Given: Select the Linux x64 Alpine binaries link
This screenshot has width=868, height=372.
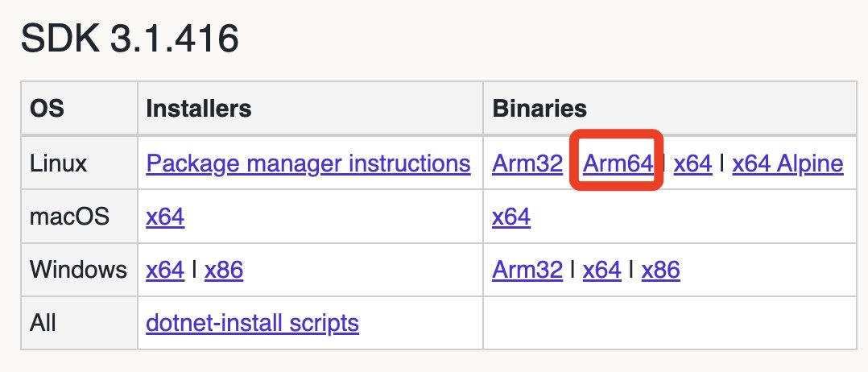Looking at the screenshot, I should [787, 164].
